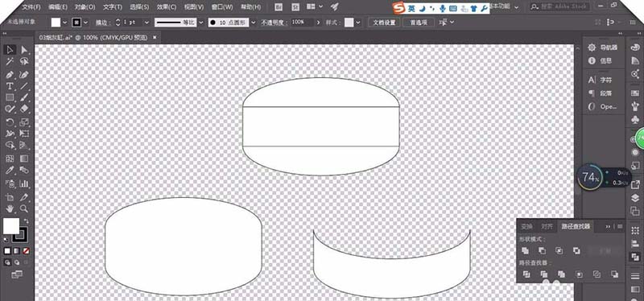Open the 信息 panel
The width and height of the screenshot is (644, 301).
tap(601, 61)
